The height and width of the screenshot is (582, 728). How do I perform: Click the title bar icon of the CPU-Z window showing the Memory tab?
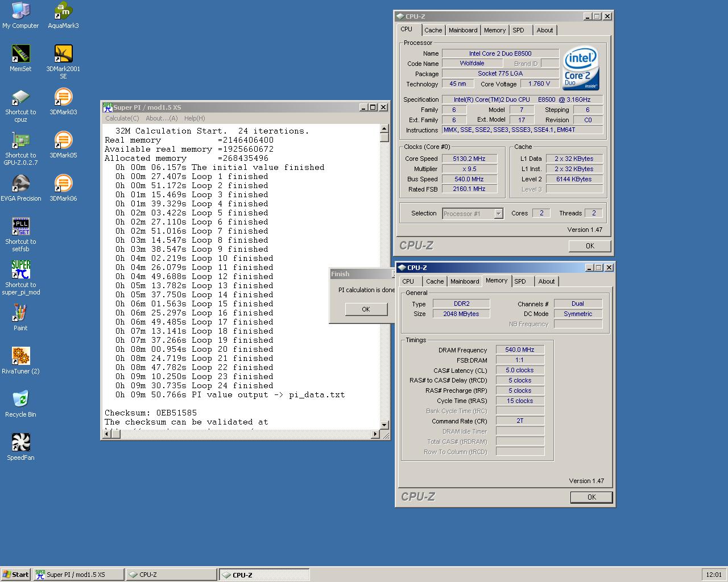402,268
